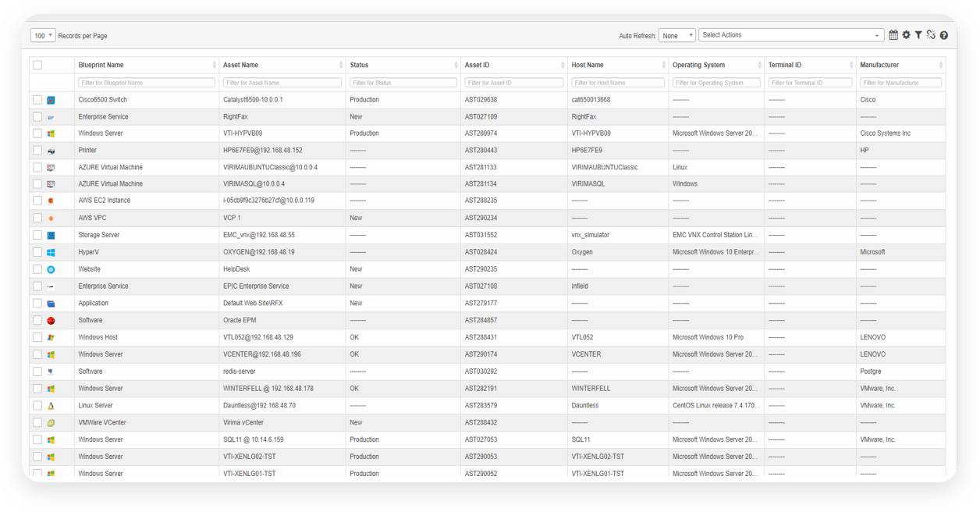The height and width of the screenshot is (512, 980).
Task: Click the Catalyst6500-10.0.0.1 asset name
Action: pyautogui.click(x=253, y=100)
